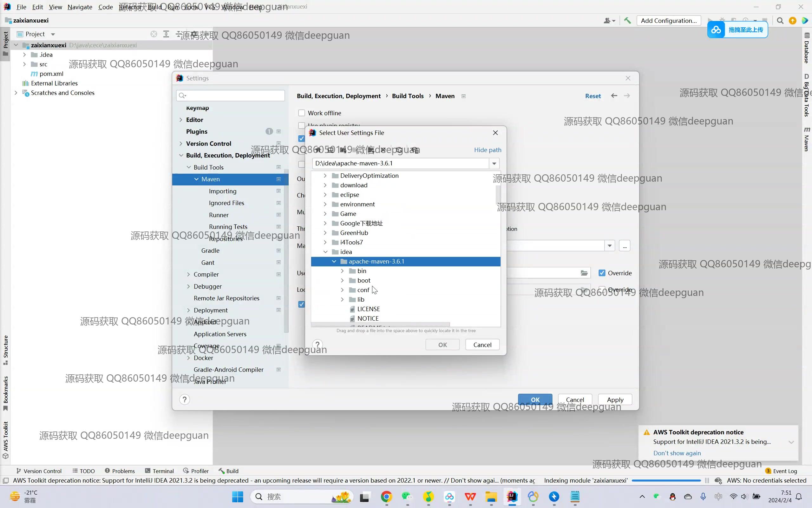Expand the conf folder in file tree
The image size is (812, 508).
342,290
